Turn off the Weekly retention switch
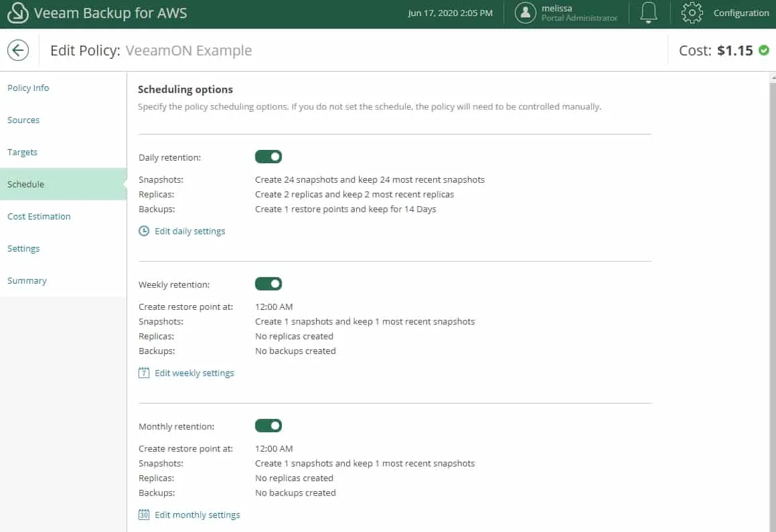Viewport: 776px width, 532px height. [268, 284]
